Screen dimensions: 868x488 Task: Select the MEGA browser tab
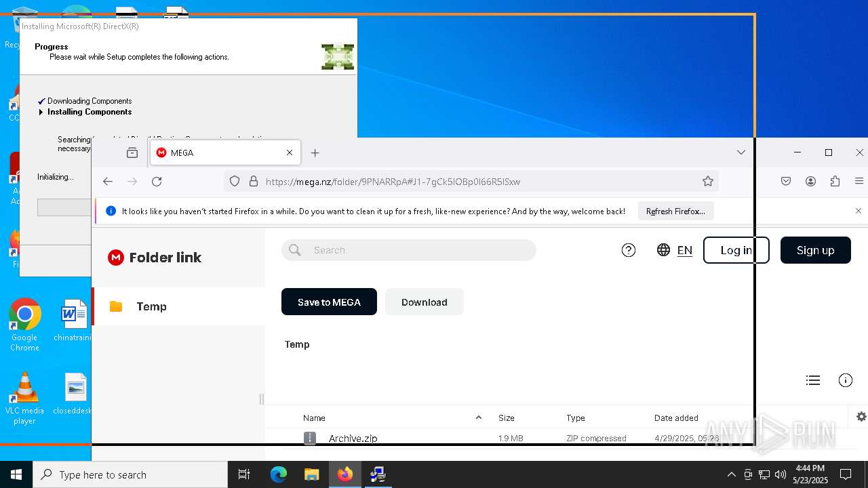coord(225,153)
